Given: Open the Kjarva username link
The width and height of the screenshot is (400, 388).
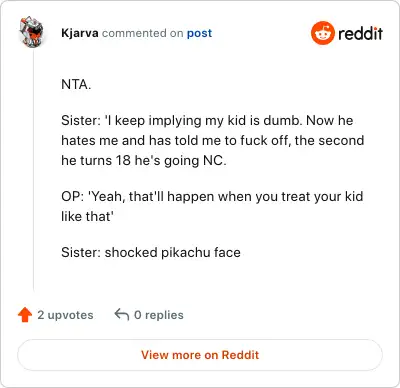Looking at the screenshot, I should tap(80, 33).
